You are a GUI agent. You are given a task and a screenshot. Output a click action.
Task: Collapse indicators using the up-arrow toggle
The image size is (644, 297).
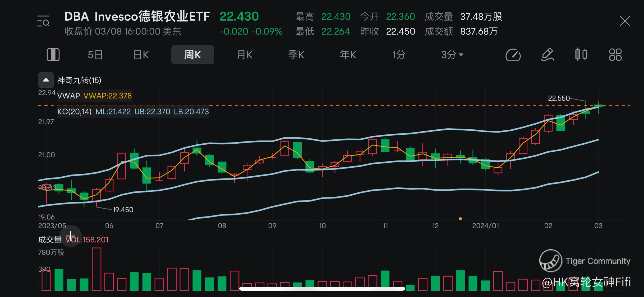[x=46, y=80]
